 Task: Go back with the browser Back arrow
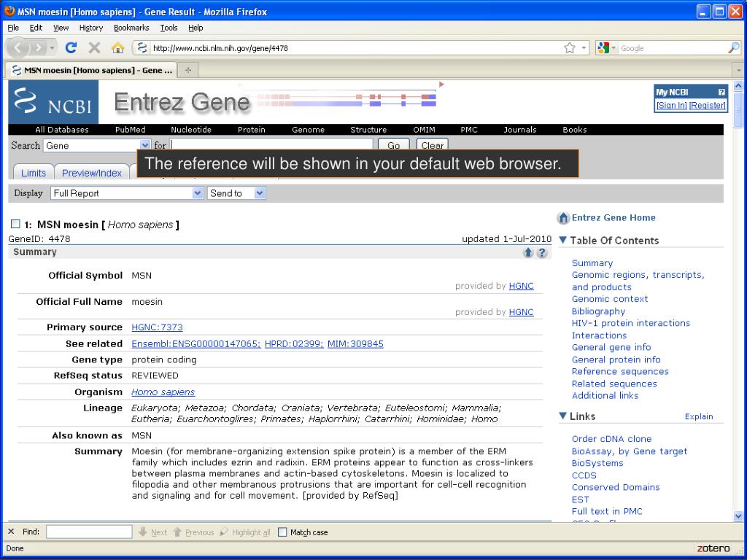(x=18, y=47)
